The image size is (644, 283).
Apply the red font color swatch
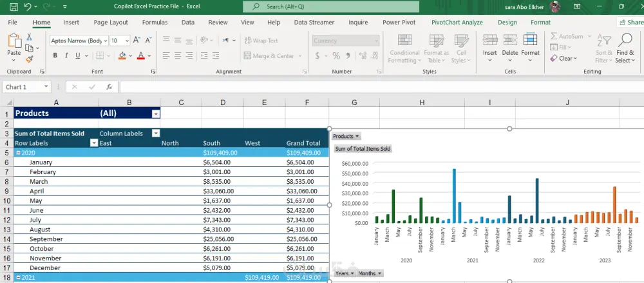point(140,56)
